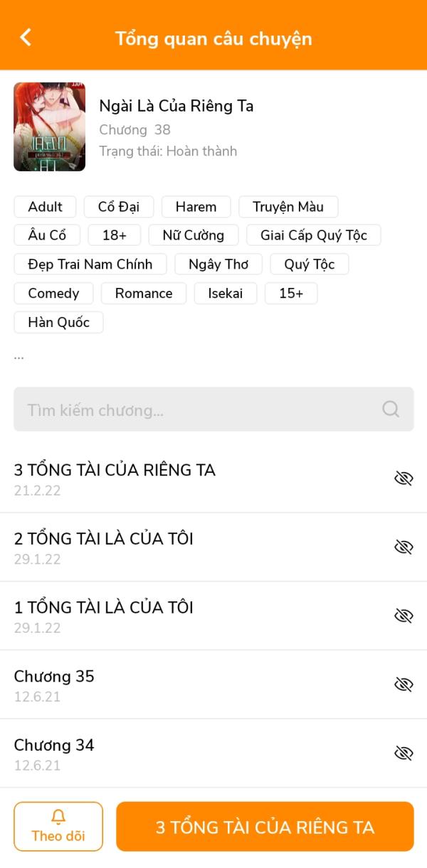Select the Truyện Màu tag
Image resolution: width=427 pixels, height=868 pixels.
click(x=288, y=207)
